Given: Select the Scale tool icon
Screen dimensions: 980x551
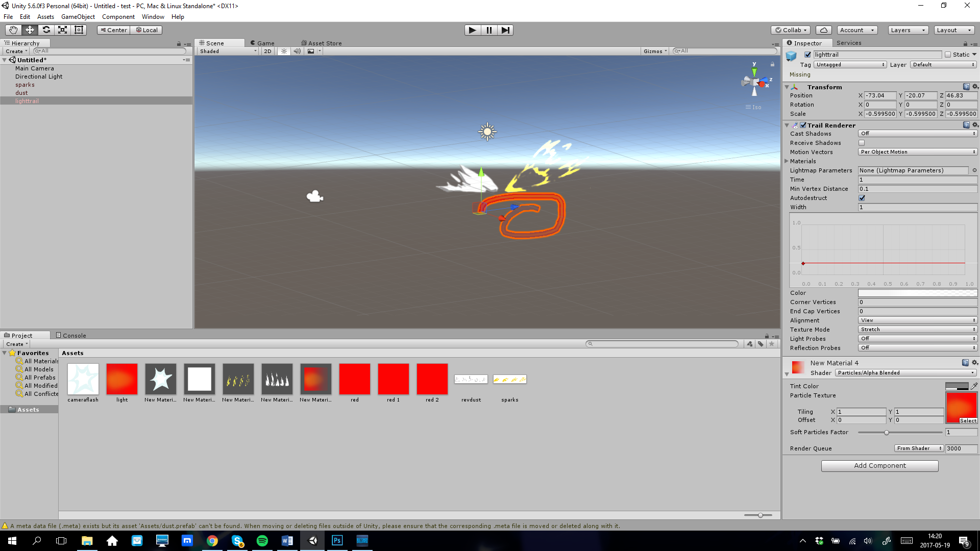Looking at the screenshot, I should 62,30.
